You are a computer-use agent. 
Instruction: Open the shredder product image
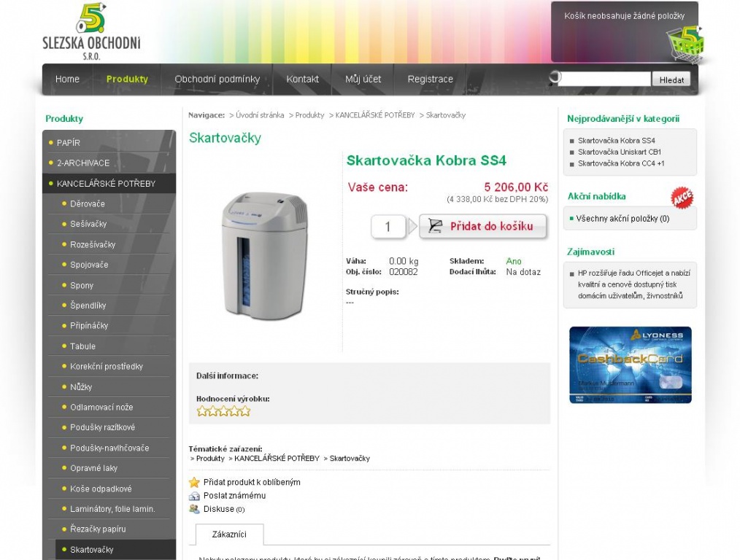[x=265, y=257]
